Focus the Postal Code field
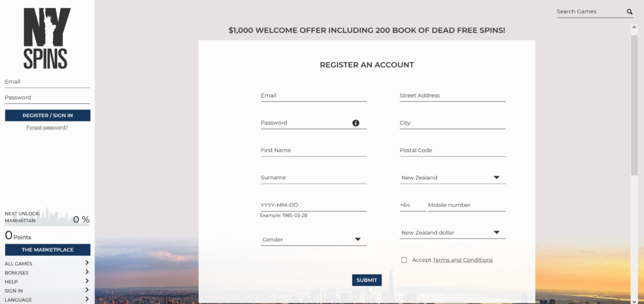 tap(453, 150)
